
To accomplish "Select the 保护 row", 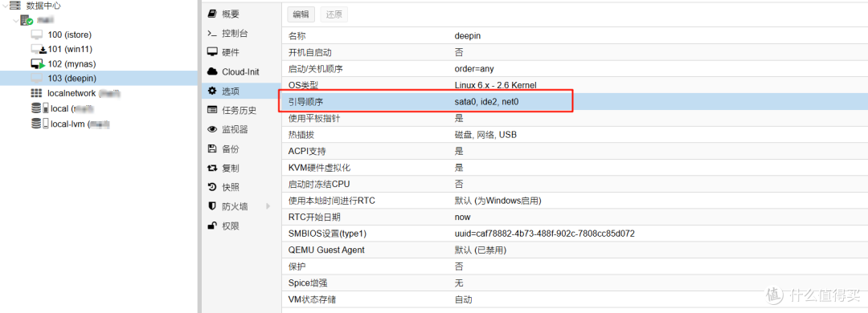I will pos(575,266).
